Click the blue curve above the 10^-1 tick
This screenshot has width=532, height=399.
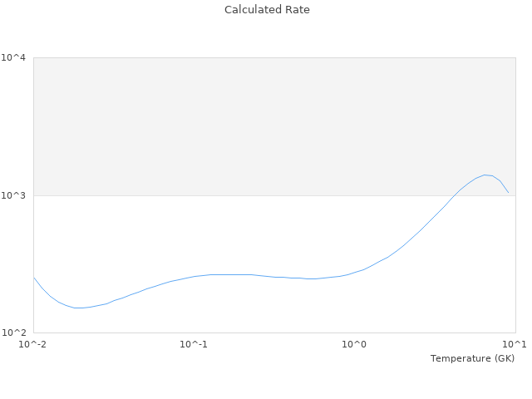tap(194, 277)
